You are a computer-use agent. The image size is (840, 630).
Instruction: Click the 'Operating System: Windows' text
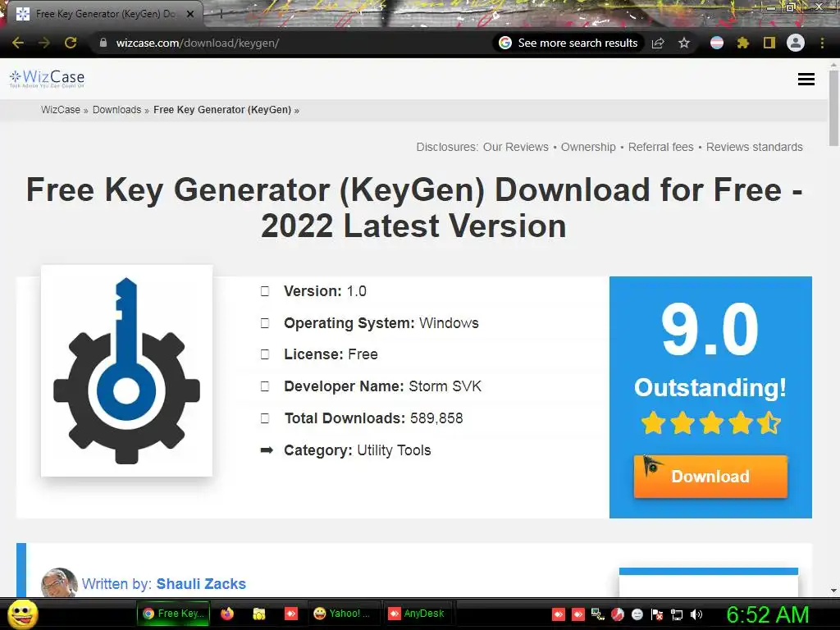pyautogui.click(x=381, y=323)
